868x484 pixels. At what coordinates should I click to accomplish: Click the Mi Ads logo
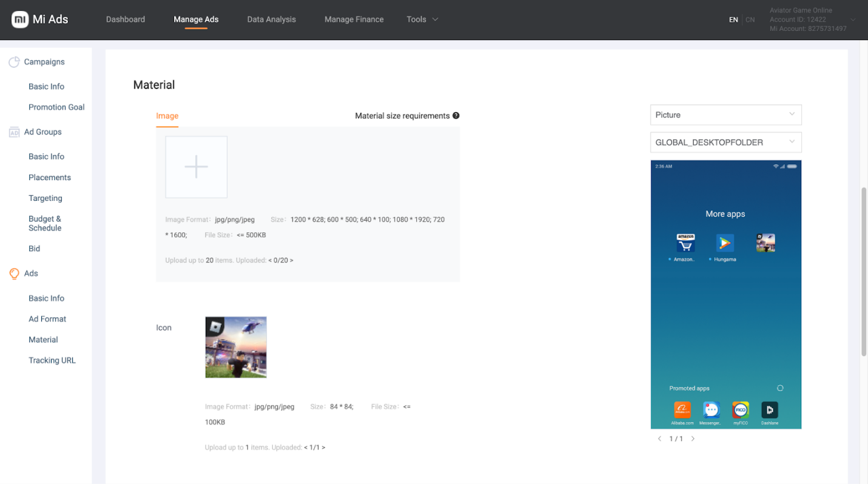pyautogui.click(x=40, y=19)
